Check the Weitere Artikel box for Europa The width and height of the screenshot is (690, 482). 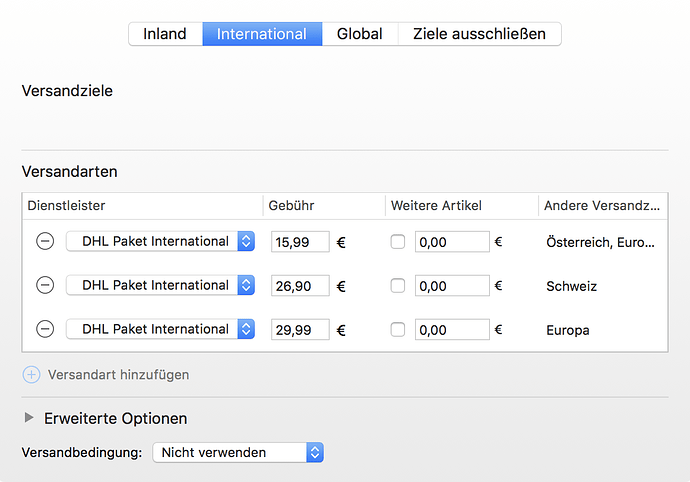coord(398,330)
